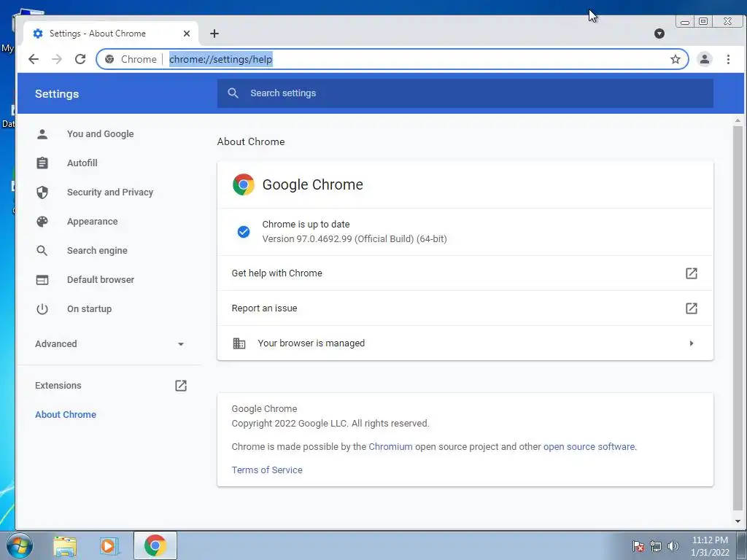Screen dimensions: 747x560
Task: Select Search engine in sidebar
Action: (x=97, y=251)
